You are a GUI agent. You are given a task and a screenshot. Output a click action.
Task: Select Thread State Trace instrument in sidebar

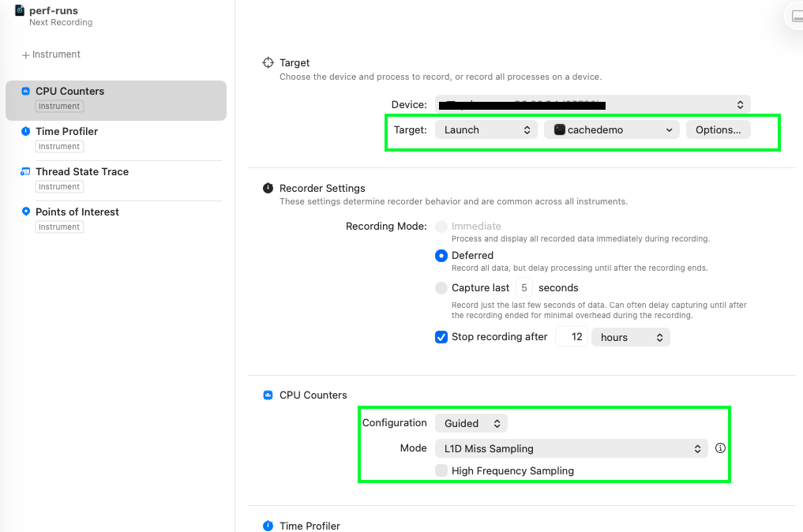(x=116, y=179)
